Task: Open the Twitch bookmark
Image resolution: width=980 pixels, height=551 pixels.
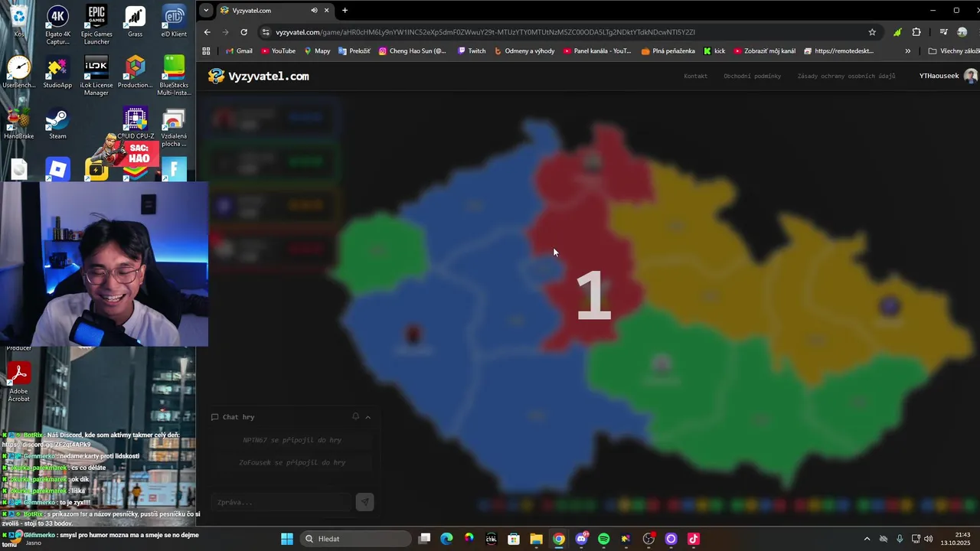Action: pyautogui.click(x=472, y=51)
